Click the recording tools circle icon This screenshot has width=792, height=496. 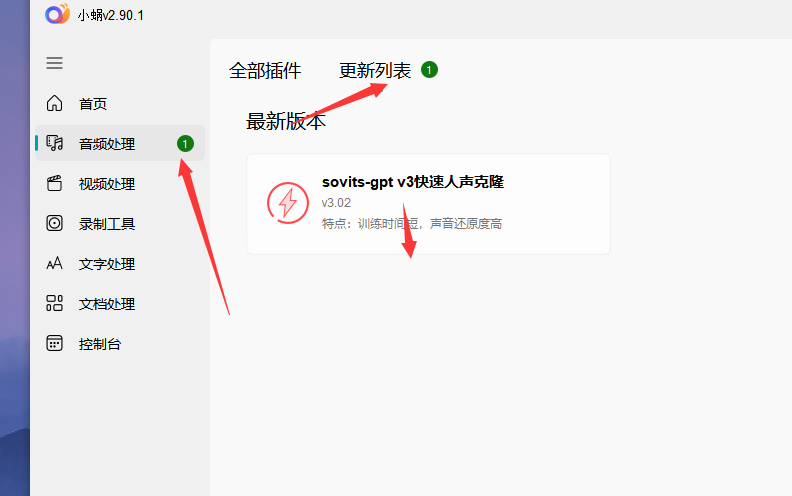pos(55,223)
